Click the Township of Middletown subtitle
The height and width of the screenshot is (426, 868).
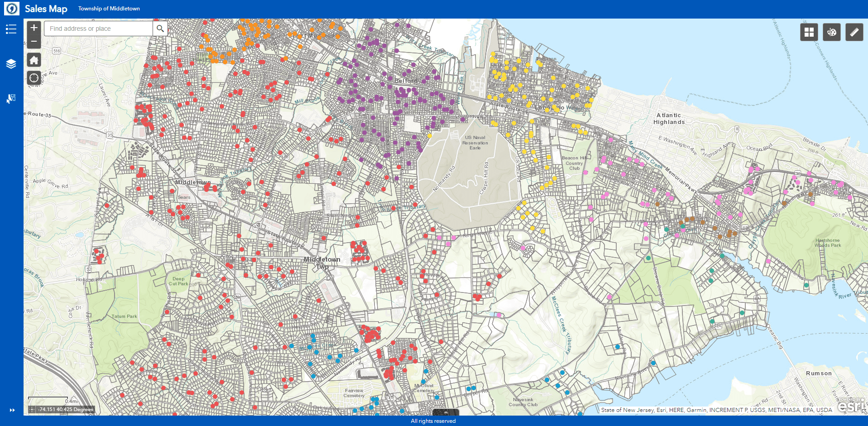pyautogui.click(x=109, y=8)
